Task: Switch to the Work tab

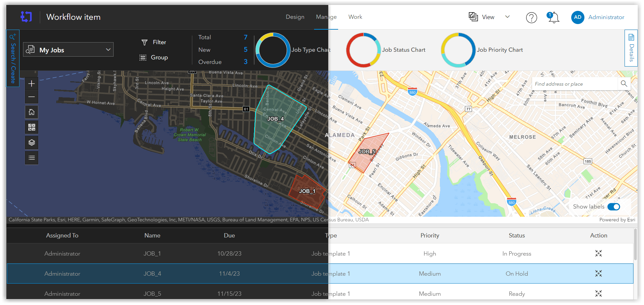Action: 355,17
